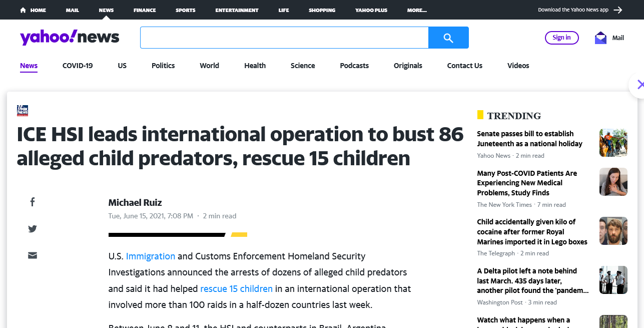Select the Originals tab

pos(408,66)
